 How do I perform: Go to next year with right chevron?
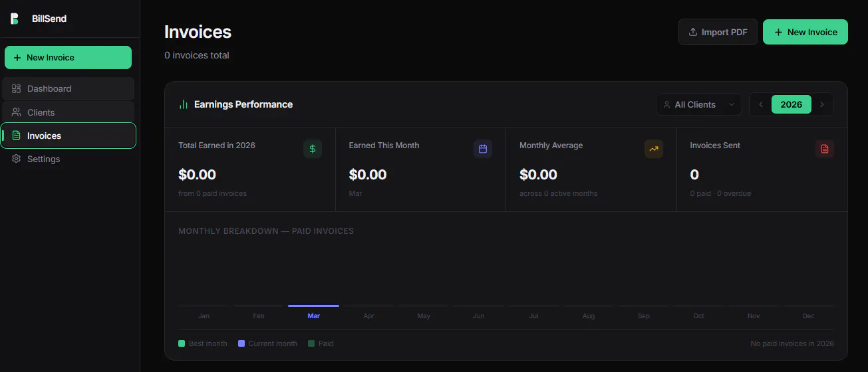(822, 104)
